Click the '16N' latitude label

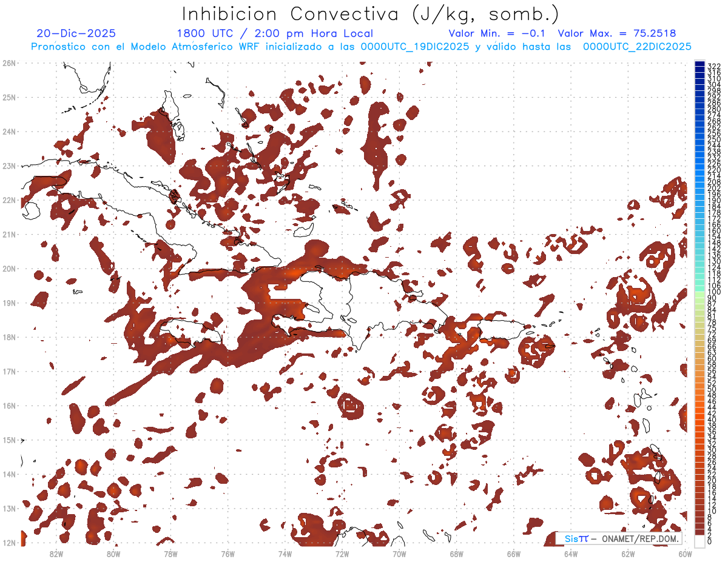(9, 406)
